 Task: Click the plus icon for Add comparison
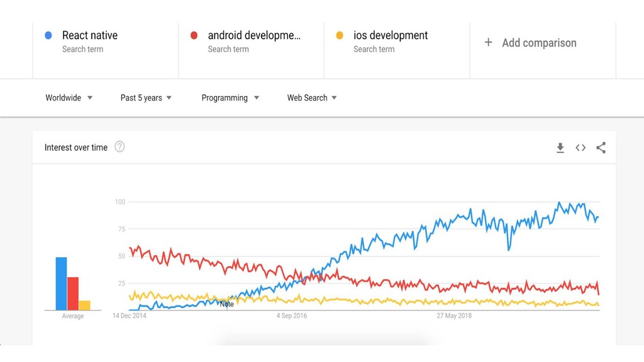pos(488,42)
